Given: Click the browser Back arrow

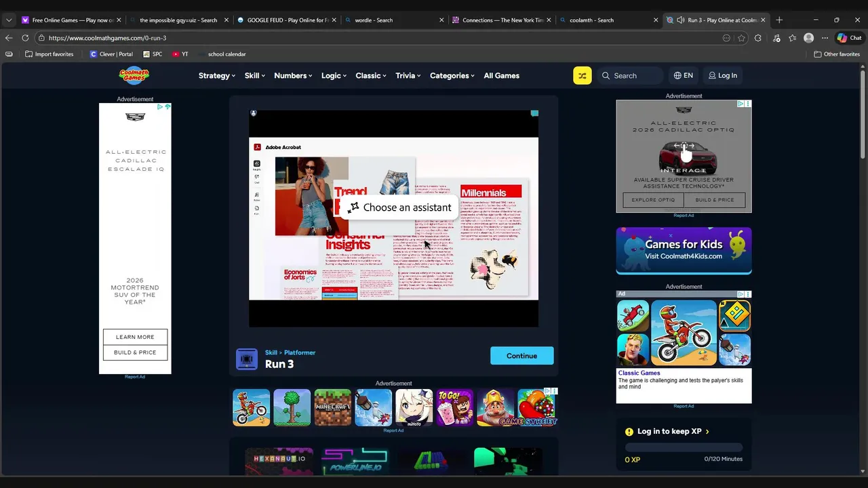Looking at the screenshot, I should (x=9, y=38).
